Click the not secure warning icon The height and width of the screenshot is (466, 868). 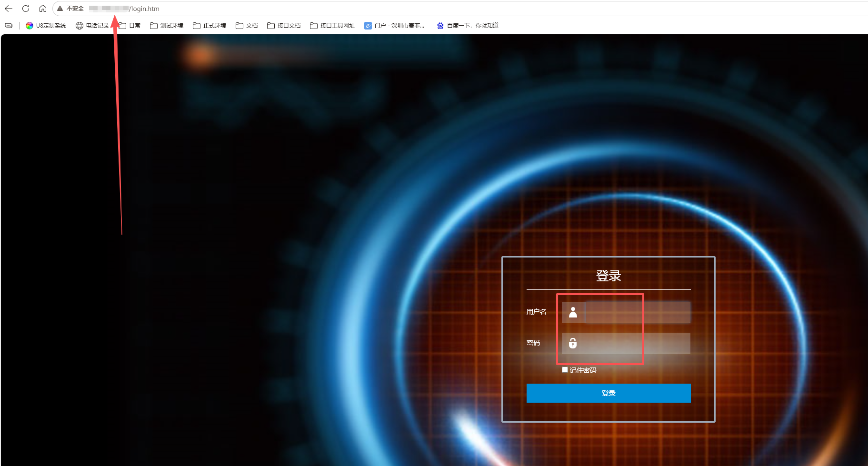tap(60, 9)
